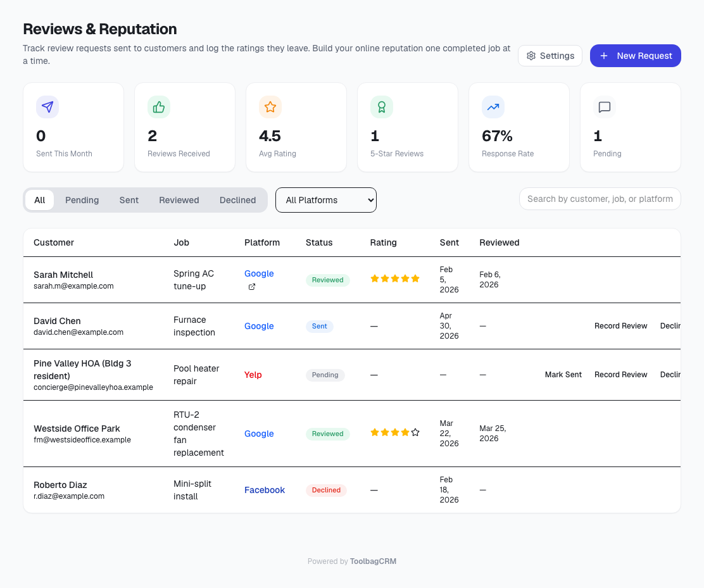Click the Reviewed badge for Sarah Mitchell
The image size is (704, 588).
328,280
